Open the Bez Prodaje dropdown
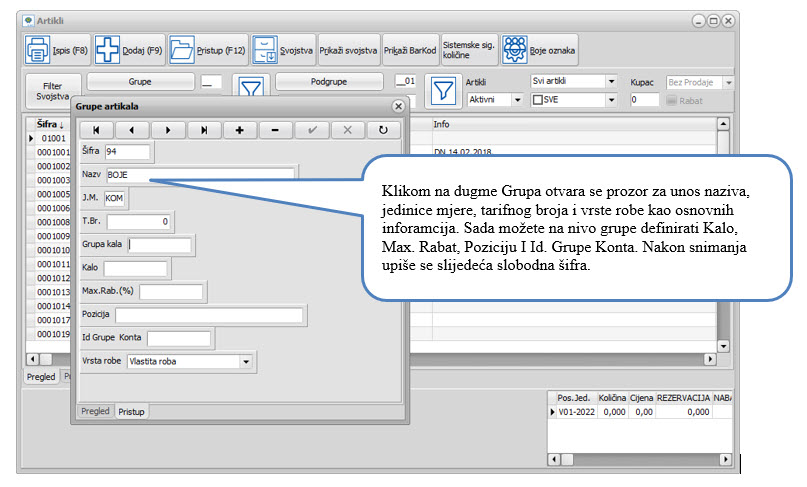The image size is (807, 487). (729, 82)
